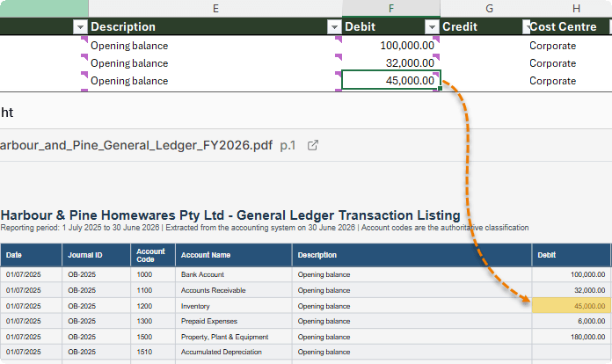This screenshot has height=364, width=612.
Task: Click 180,000.00 in the PDF Debit column
Action: (587, 337)
